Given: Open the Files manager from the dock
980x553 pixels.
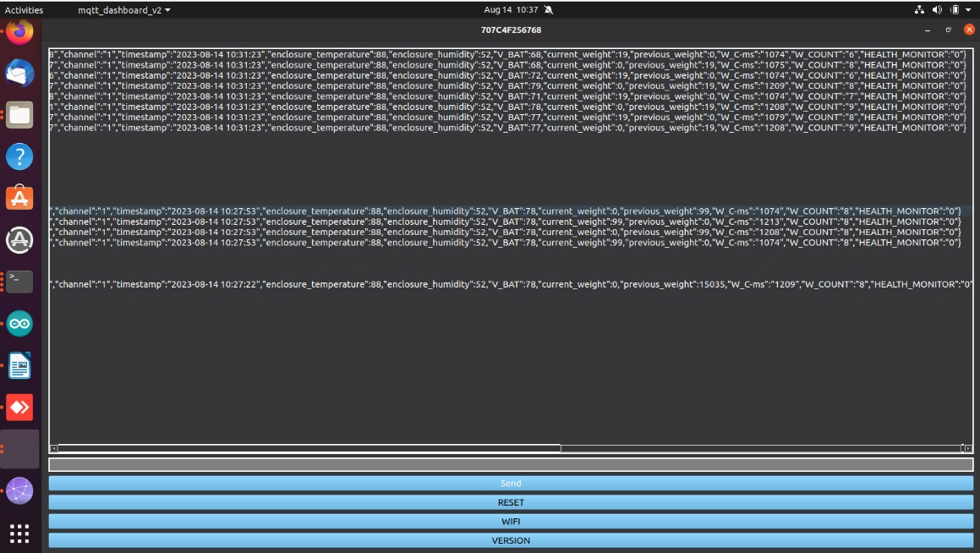Looking at the screenshot, I should point(19,115).
